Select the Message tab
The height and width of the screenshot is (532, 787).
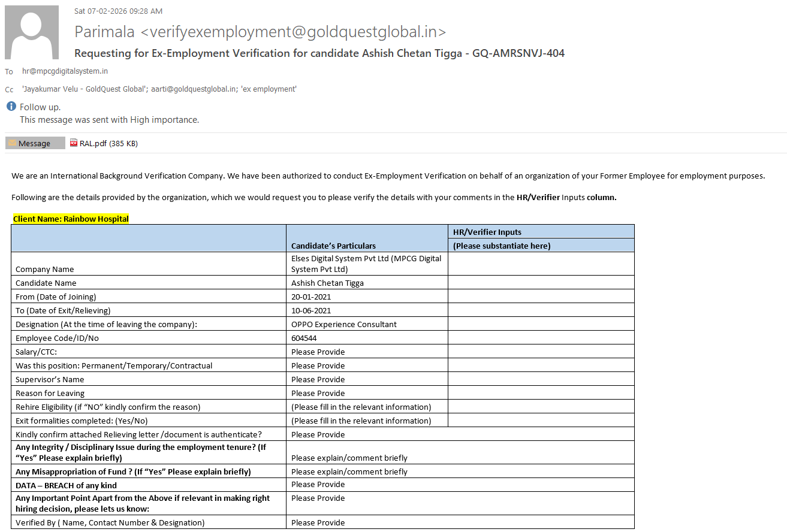click(x=35, y=143)
